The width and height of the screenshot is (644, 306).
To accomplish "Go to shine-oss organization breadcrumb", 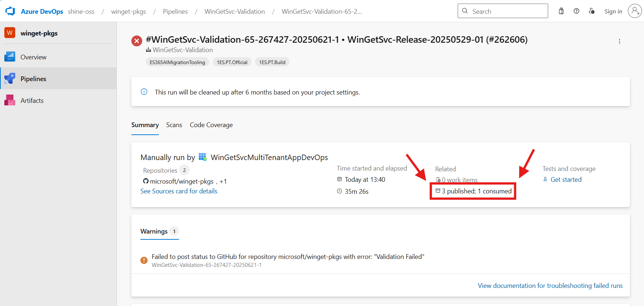I will point(81,12).
